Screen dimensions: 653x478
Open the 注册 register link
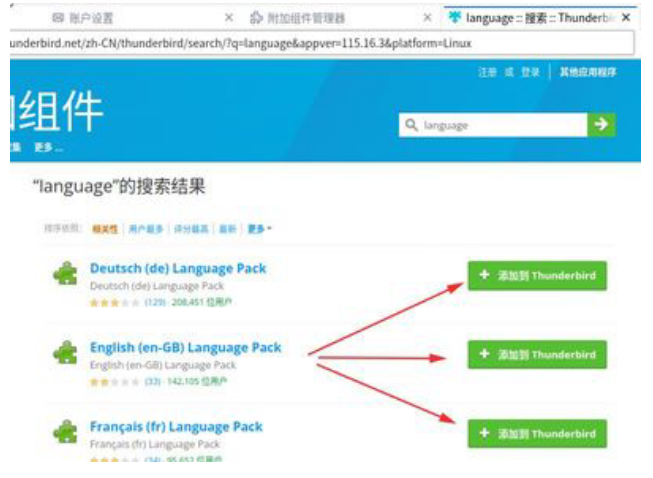(487, 72)
